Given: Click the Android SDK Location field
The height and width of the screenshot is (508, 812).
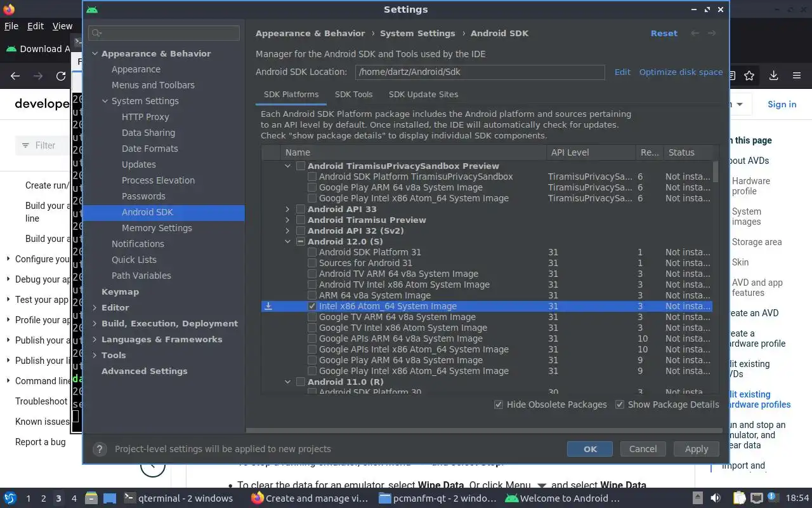Looking at the screenshot, I should point(480,72).
